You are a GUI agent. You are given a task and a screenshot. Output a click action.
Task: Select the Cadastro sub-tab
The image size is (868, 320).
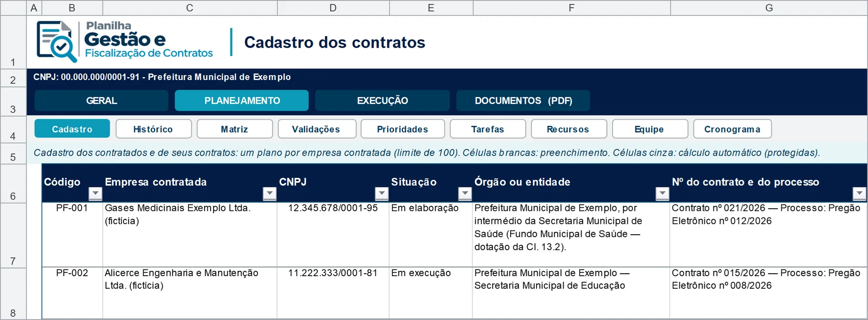tap(72, 129)
